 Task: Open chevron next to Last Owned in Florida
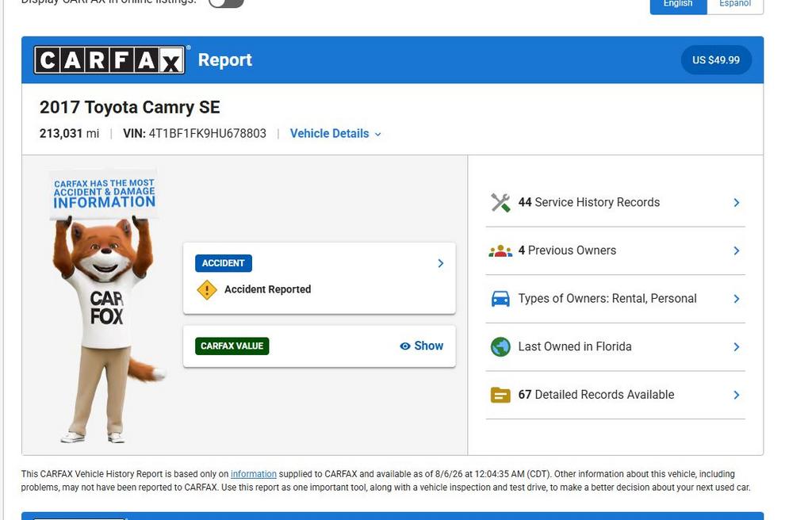pyautogui.click(x=737, y=347)
